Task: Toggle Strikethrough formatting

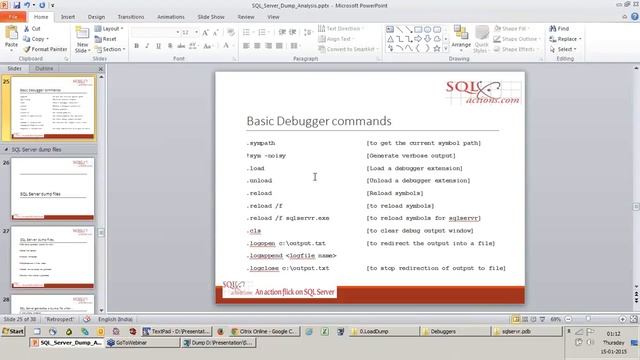Action: pos(181,46)
